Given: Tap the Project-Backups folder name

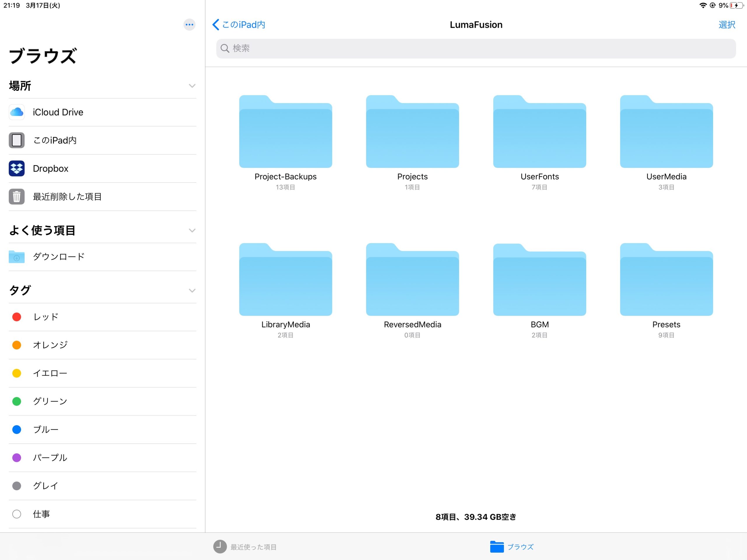Looking at the screenshot, I should point(285,177).
